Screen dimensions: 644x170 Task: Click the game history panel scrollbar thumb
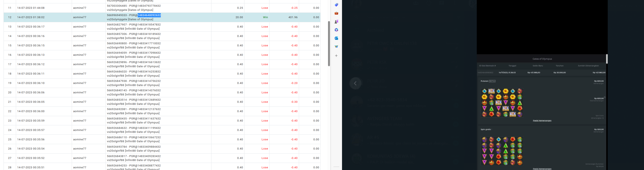[607, 59]
